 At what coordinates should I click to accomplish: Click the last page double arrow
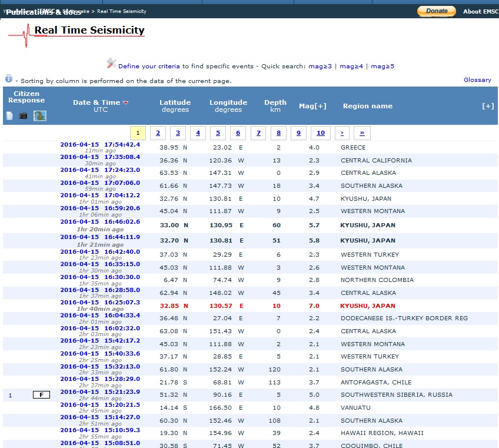[362, 133]
